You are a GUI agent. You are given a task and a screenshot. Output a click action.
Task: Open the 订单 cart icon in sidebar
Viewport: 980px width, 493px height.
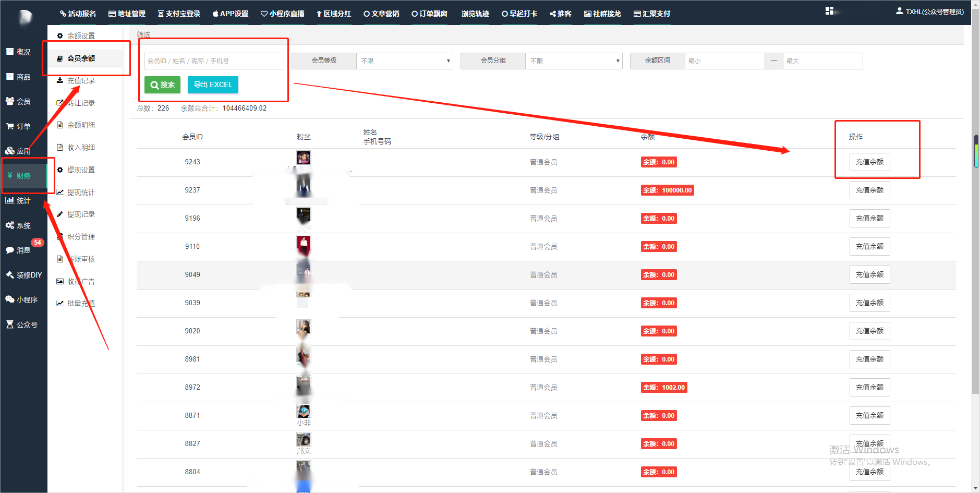point(19,126)
